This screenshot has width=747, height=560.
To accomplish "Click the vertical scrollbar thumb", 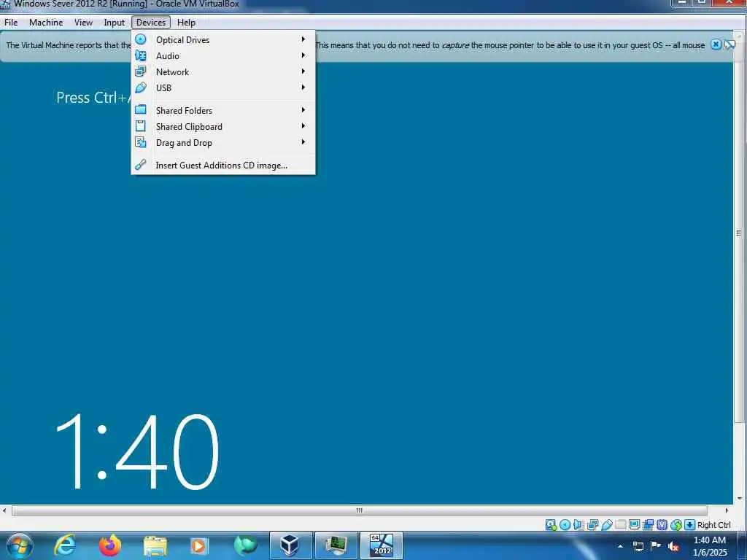I will point(739,233).
